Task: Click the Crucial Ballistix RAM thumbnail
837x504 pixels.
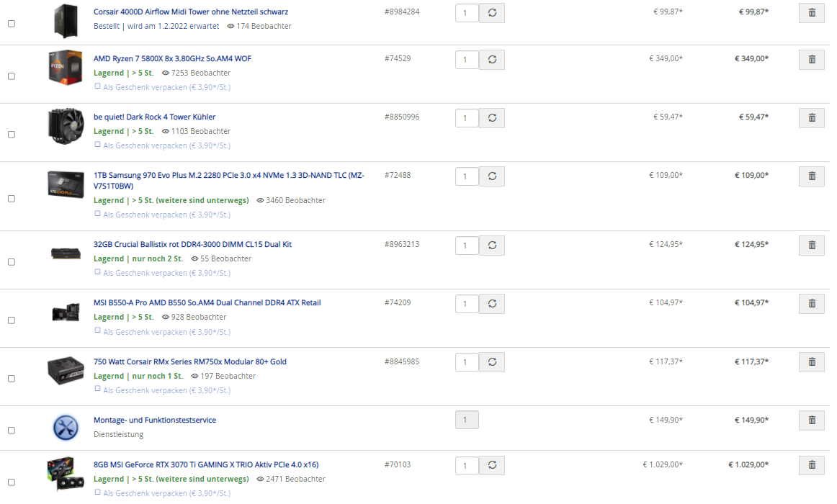Action: [66, 254]
